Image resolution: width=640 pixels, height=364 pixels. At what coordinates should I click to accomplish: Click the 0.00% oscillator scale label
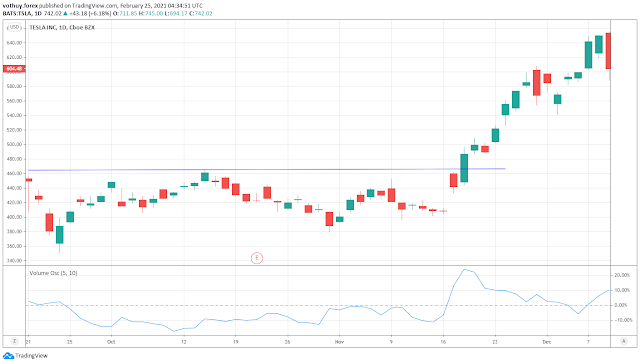click(x=621, y=305)
